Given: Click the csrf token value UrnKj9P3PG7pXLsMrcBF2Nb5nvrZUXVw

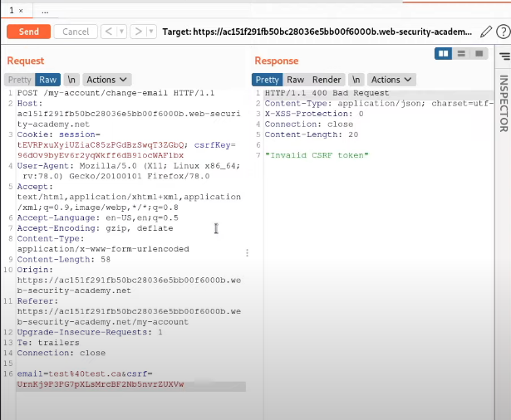Looking at the screenshot, I should tap(101, 384).
